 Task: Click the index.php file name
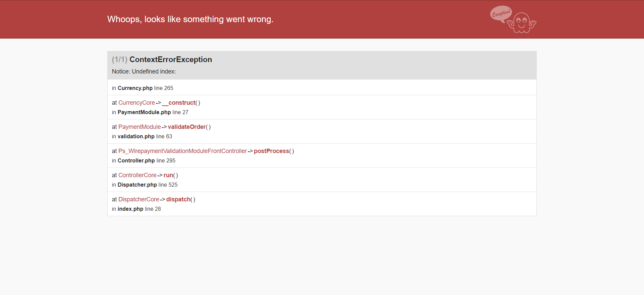130,209
